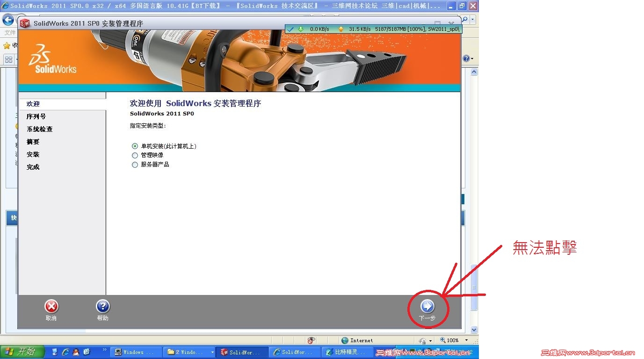Image resolution: width=644 pixels, height=359 pixels.
Task: Click the orange upload speed icon
Action: [341, 29]
